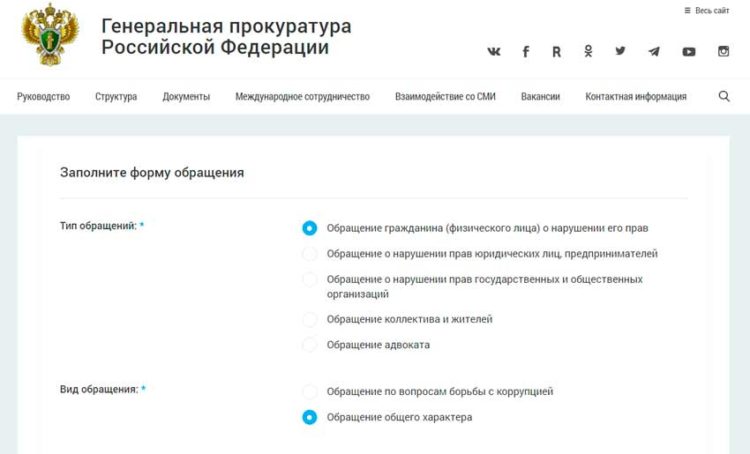This screenshot has height=454, width=750.
Task: Click the Twitter bird icon
Action: coord(620,51)
